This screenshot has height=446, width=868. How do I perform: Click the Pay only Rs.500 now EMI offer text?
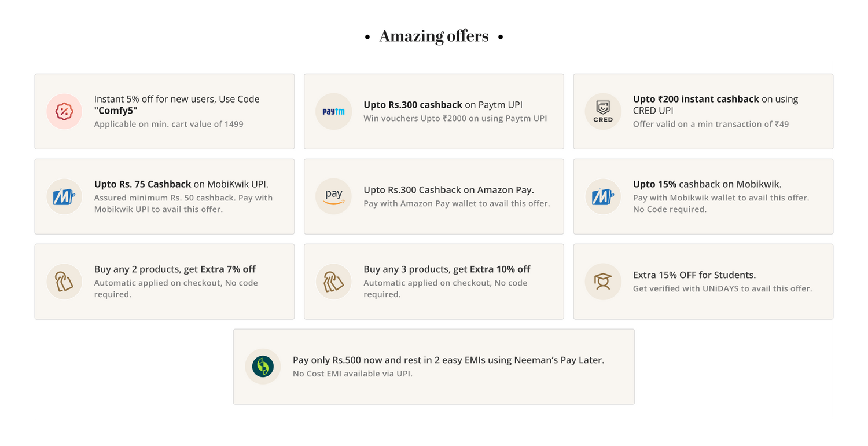[448, 360]
